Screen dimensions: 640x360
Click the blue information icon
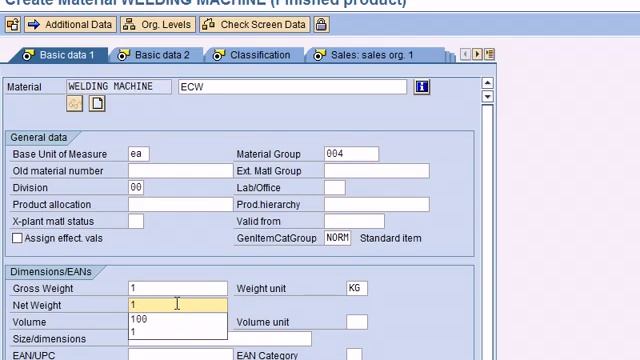[x=422, y=87]
